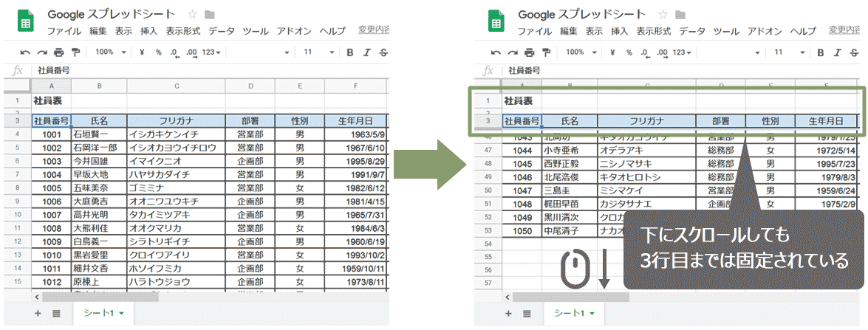Screen dimensions: 868x330
Task: Add a new sheet in left spreadsheet
Action: pos(38,313)
